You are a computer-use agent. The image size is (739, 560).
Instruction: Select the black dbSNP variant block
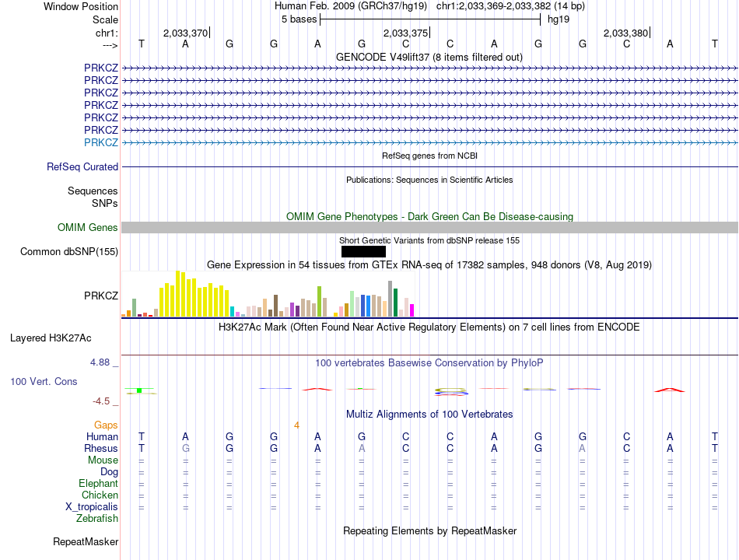pyautogui.click(x=363, y=252)
